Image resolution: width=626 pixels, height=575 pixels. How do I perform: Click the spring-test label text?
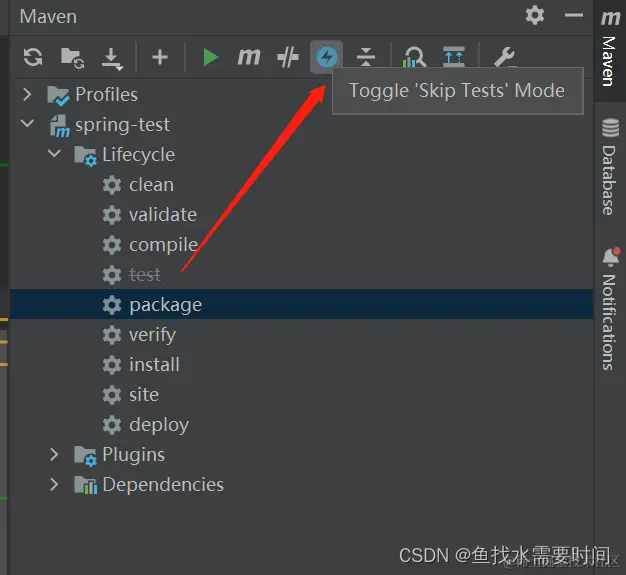(122, 125)
